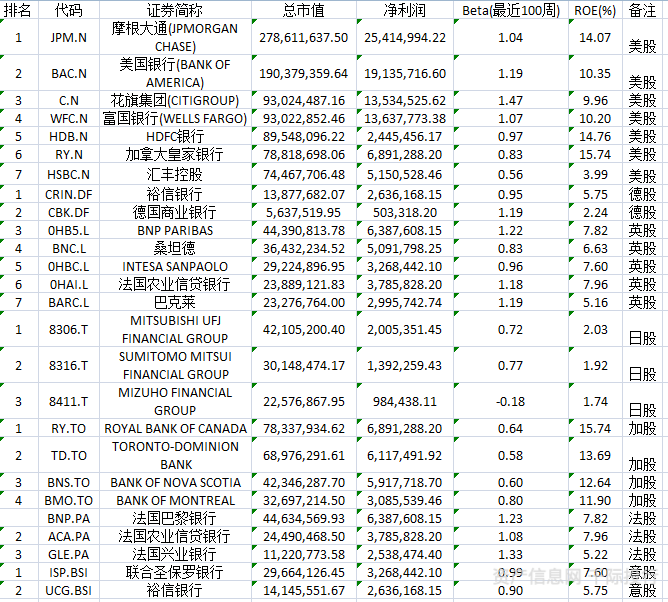The image size is (668, 602).
Task: Click the ACA.PA code cell
Action: [x=68, y=536]
